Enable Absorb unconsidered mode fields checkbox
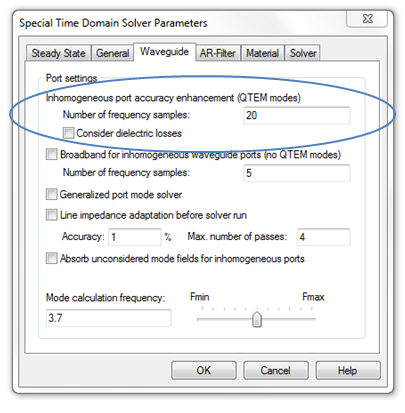The height and width of the screenshot is (413, 405). [x=51, y=258]
